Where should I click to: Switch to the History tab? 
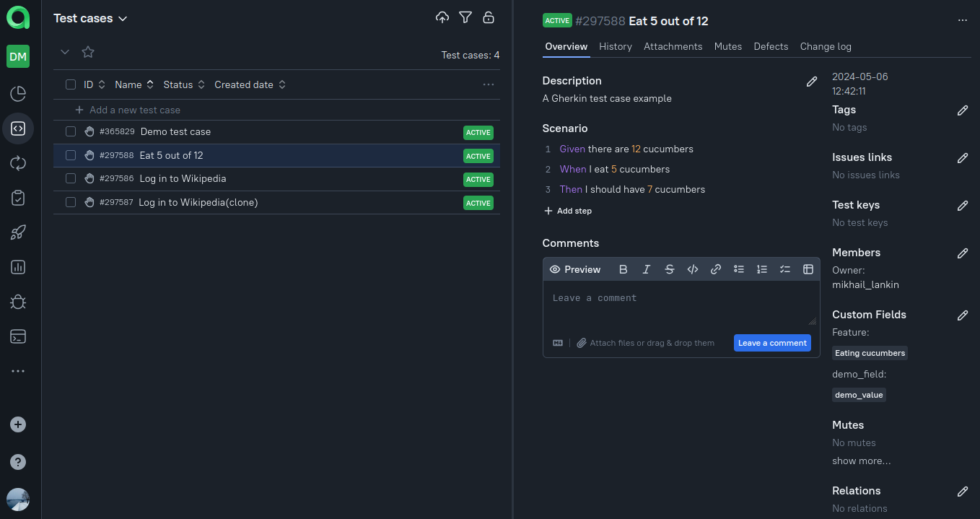coord(616,46)
